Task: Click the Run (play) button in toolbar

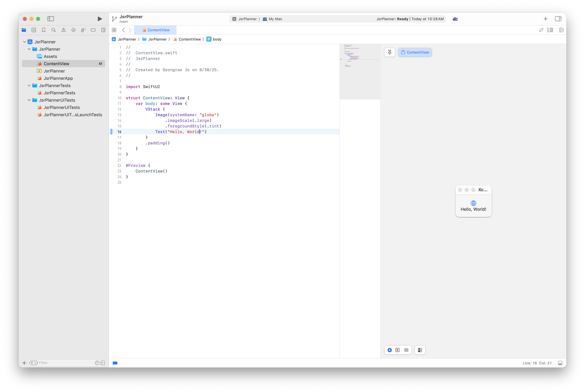Action: (99, 19)
